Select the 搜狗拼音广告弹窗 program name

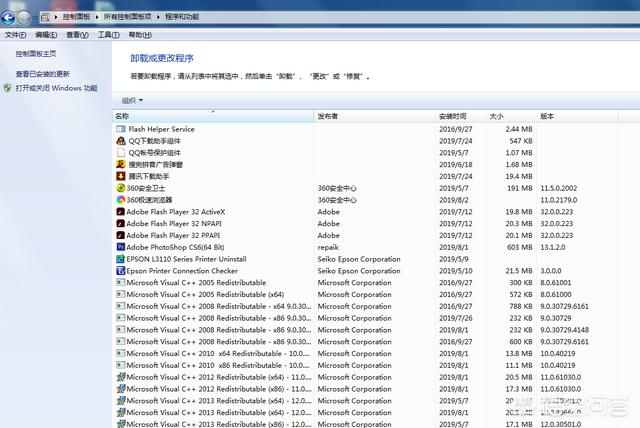point(156,165)
